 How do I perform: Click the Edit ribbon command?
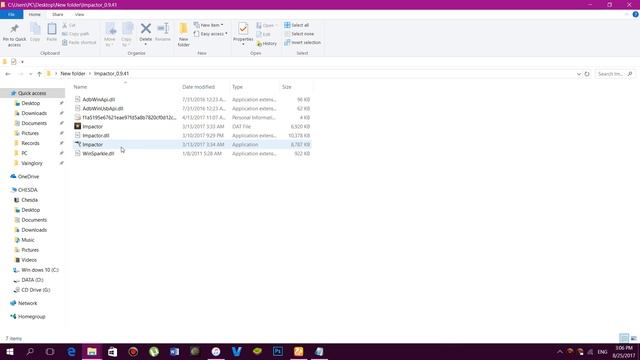coord(264,34)
